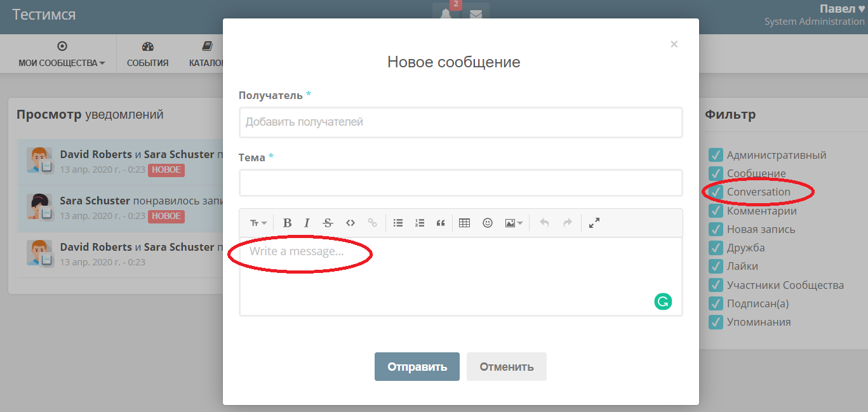
Task: Click the Write a message text area
Action: 461,276
